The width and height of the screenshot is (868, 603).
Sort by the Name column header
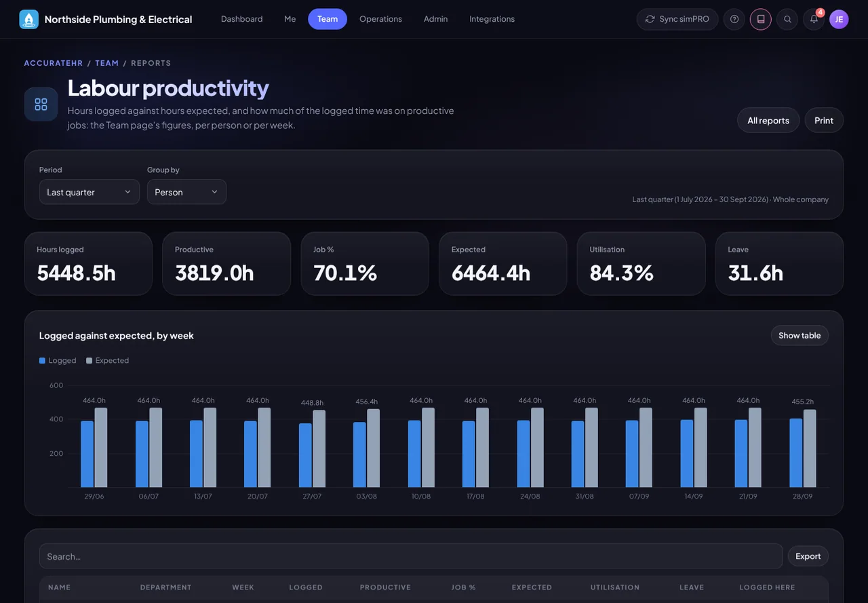59,587
